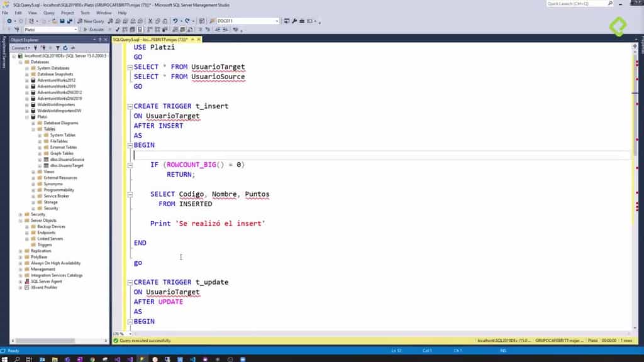
Task: Open File Explorer from the taskbar
Action: [x=55, y=359]
